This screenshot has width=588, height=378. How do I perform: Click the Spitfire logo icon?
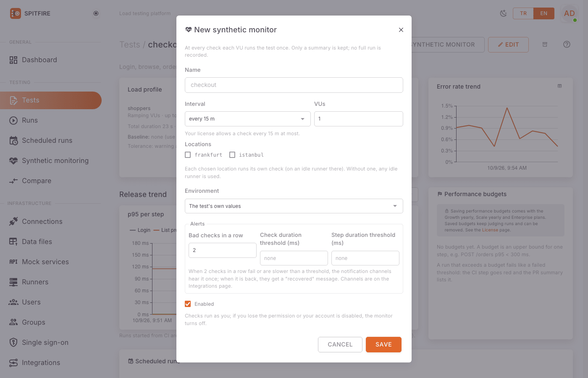15,13
